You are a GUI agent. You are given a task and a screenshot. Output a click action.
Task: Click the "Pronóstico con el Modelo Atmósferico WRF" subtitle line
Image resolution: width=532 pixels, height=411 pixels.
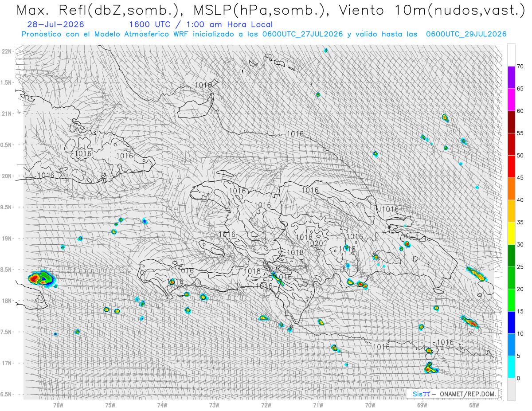pyautogui.click(x=264, y=34)
